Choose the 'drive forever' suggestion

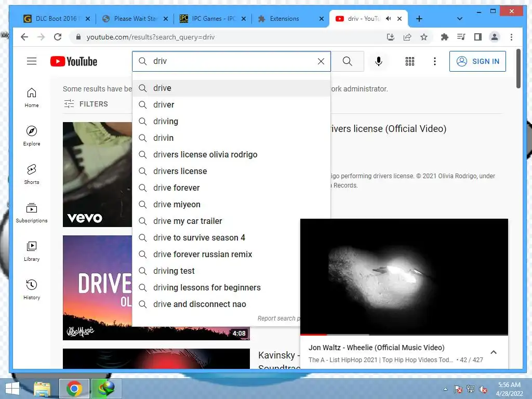(x=231, y=188)
